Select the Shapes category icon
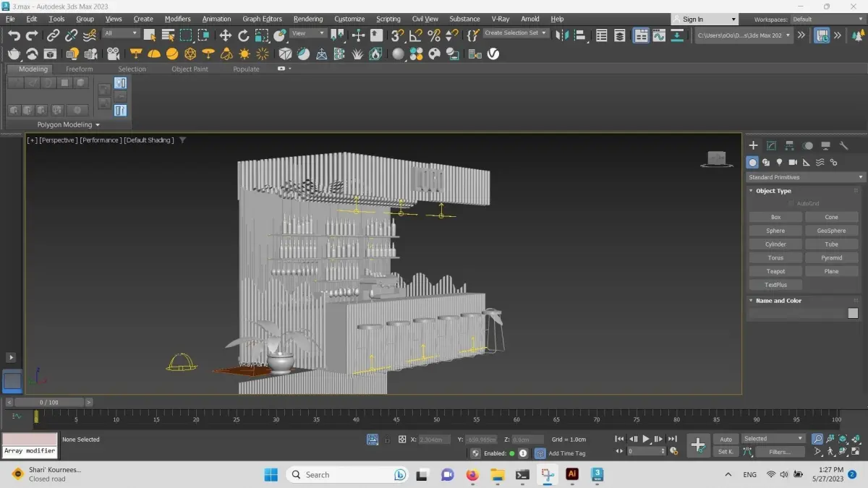The width and height of the screenshot is (868, 488). (x=766, y=163)
